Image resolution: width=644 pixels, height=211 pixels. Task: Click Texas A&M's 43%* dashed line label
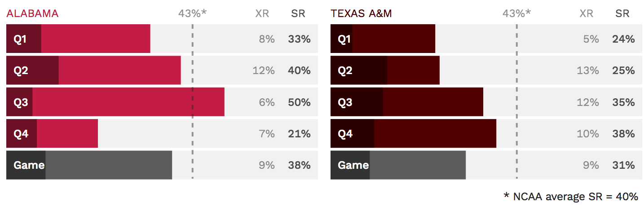coord(517,13)
